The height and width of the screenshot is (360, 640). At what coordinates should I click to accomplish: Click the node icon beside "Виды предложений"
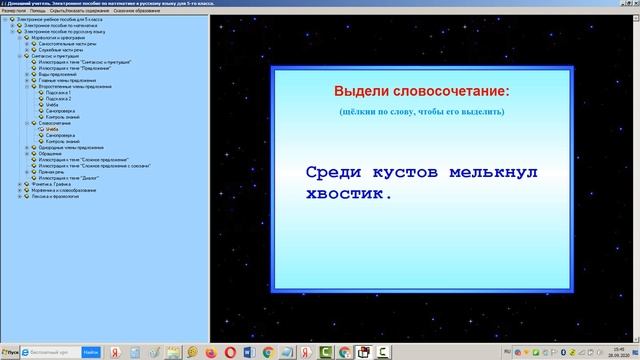point(34,74)
